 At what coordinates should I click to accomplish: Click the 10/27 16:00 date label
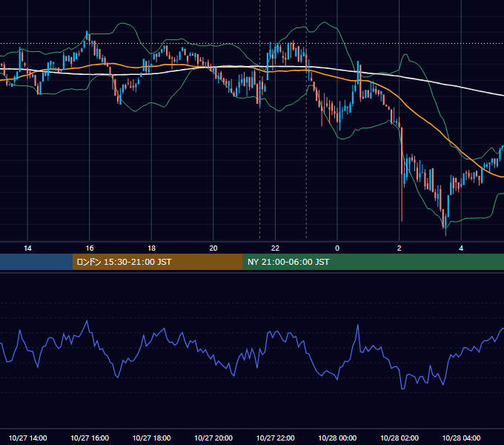pyautogui.click(x=90, y=438)
